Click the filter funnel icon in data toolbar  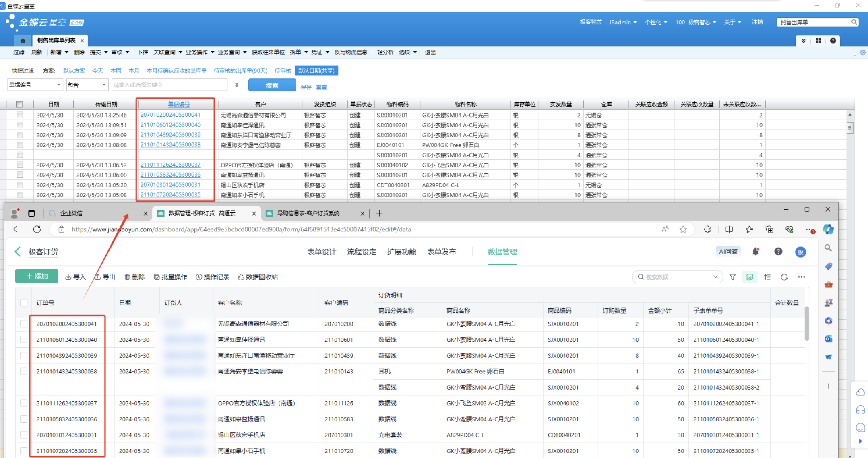pos(732,277)
